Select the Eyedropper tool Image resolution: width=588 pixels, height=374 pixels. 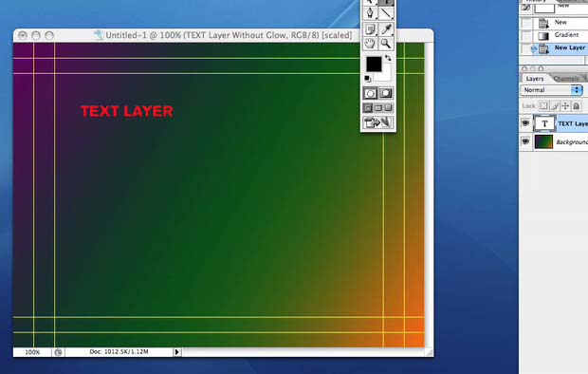tap(386, 29)
